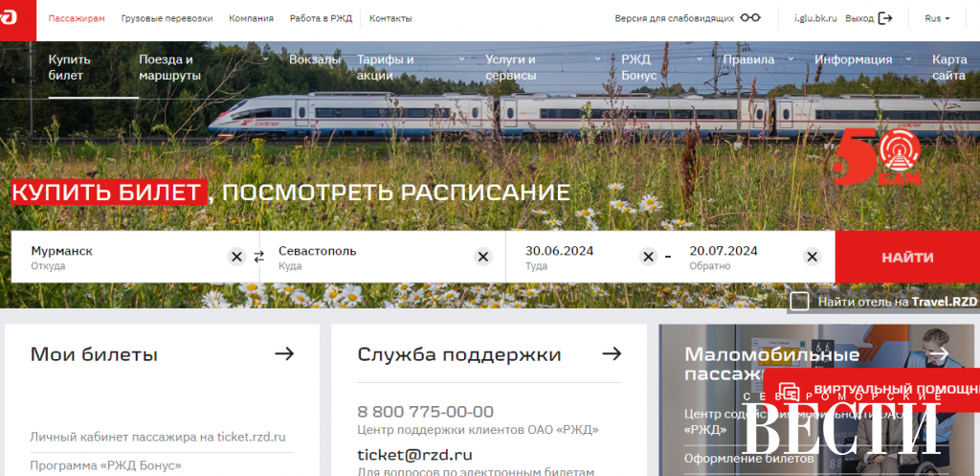Click the Выход logout link
The height and width of the screenshot is (476, 980).
coord(859,18)
